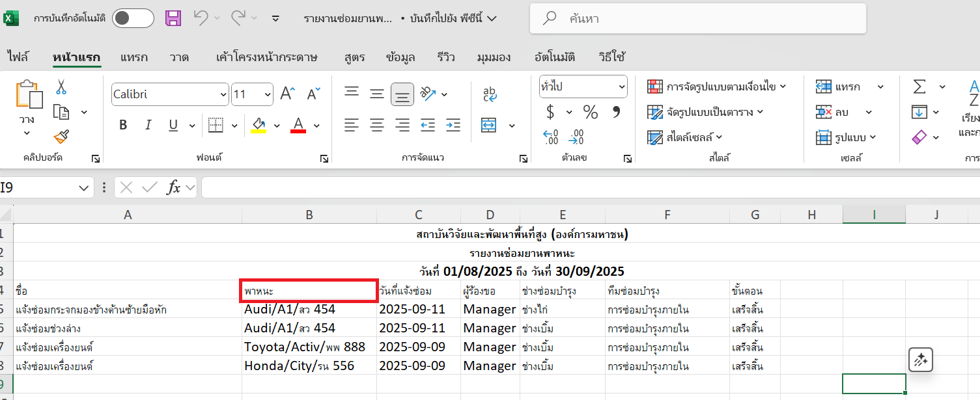The width and height of the screenshot is (980, 400).
Task: Open the font name Calibri dropdown
Action: coord(222,94)
